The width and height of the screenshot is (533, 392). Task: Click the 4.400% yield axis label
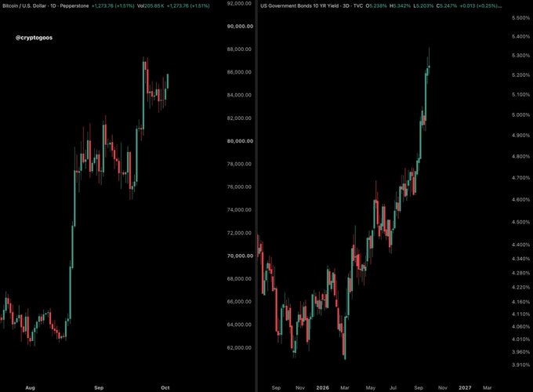pyautogui.click(x=520, y=245)
